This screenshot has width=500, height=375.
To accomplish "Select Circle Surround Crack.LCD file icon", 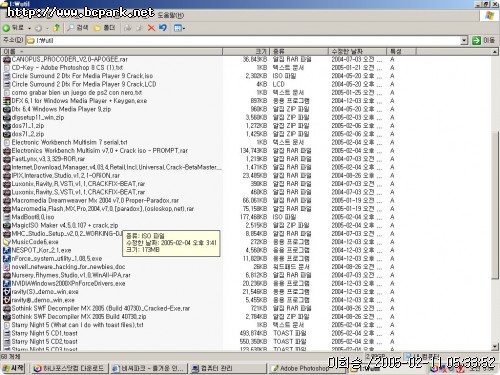I will click(x=6, y=84).
